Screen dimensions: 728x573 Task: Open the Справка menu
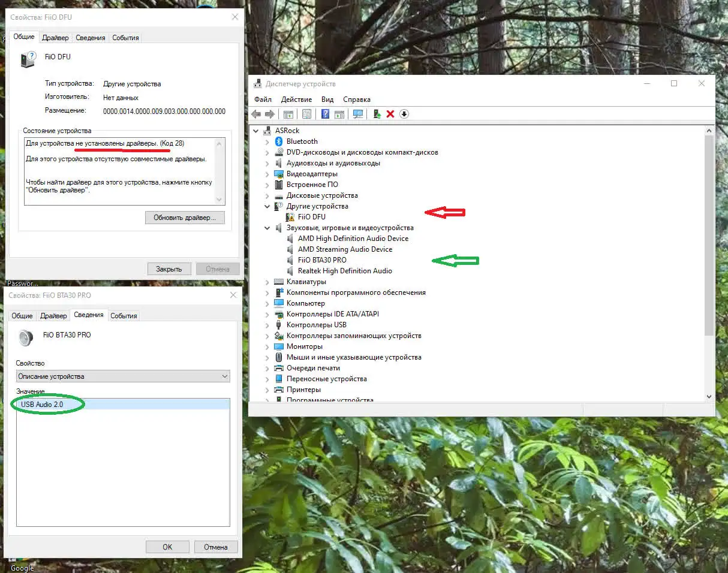point(357,99)
